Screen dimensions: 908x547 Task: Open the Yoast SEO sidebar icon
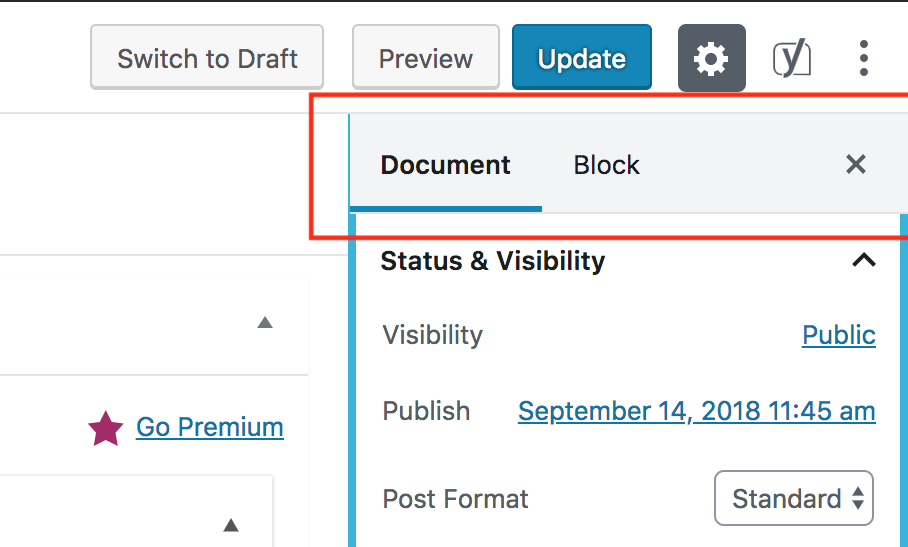click(x=792, y=59)
